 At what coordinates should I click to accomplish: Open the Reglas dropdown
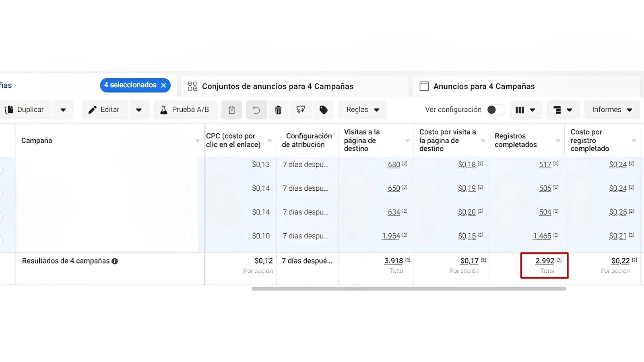[363, 110]
